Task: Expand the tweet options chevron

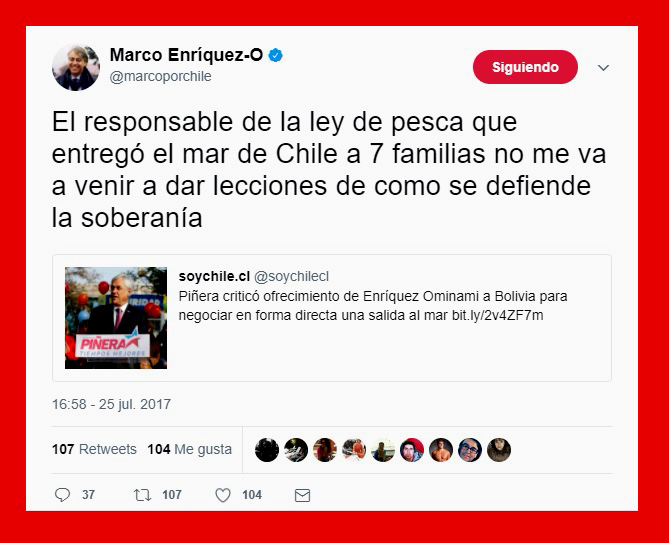Action: pos(603,67)
